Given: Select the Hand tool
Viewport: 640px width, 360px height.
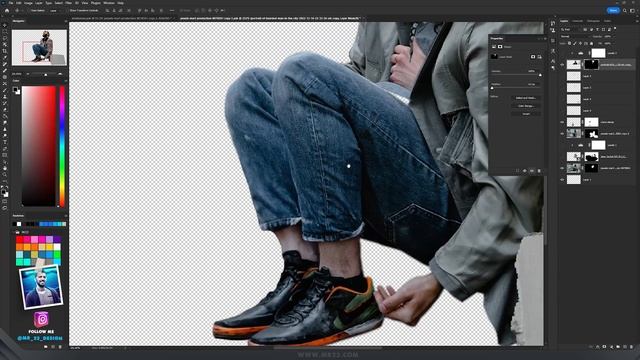Looking at the screenshot, I should pyautogui.click(x=5, y=168).
